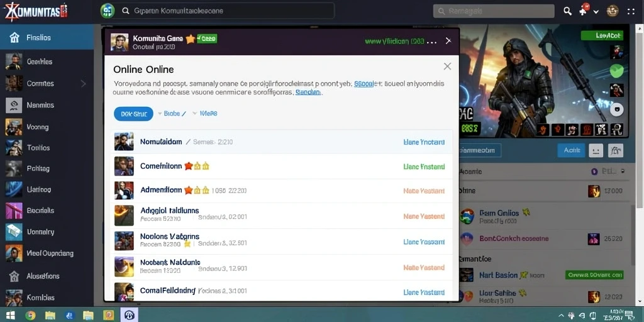Click the green round icon beside search bar
Image resolution: width=644 pixels, height=322 pixels.
pyautogui.click(x=108, y=11)
